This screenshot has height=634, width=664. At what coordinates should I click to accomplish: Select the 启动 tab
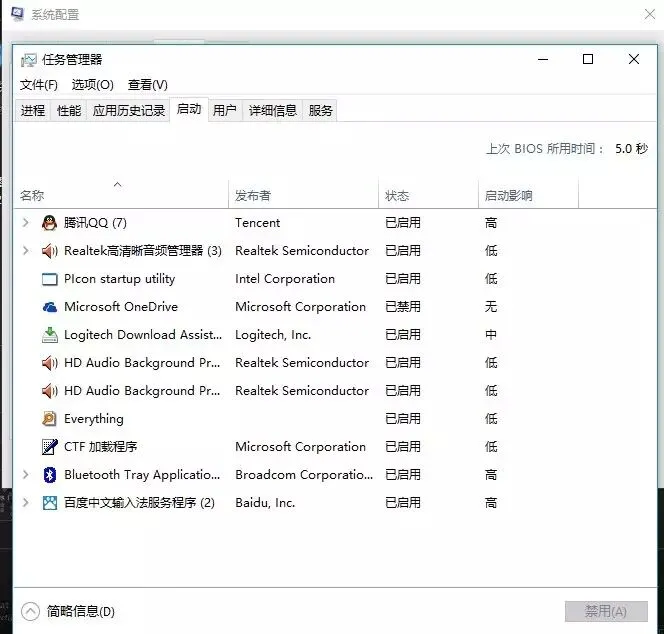[x=189, y=109]
